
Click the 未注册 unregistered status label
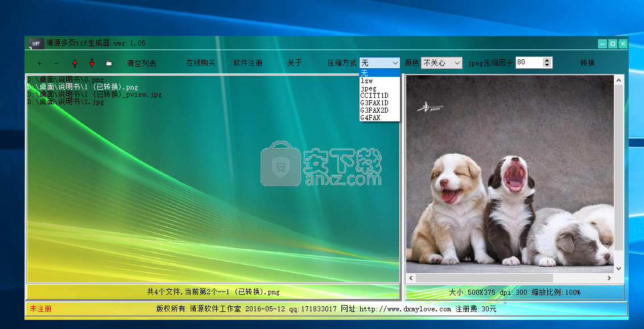pyautogui.click(x=40, y=309)
